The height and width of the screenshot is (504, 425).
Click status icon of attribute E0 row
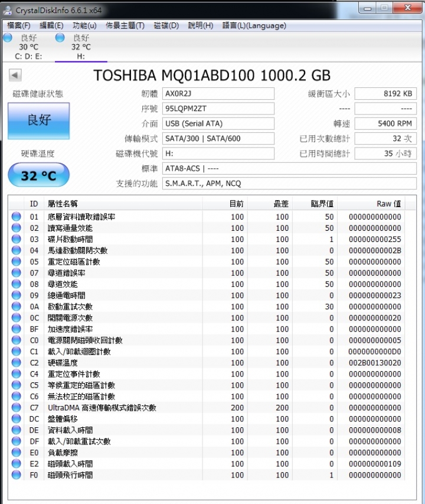point(16,453)
